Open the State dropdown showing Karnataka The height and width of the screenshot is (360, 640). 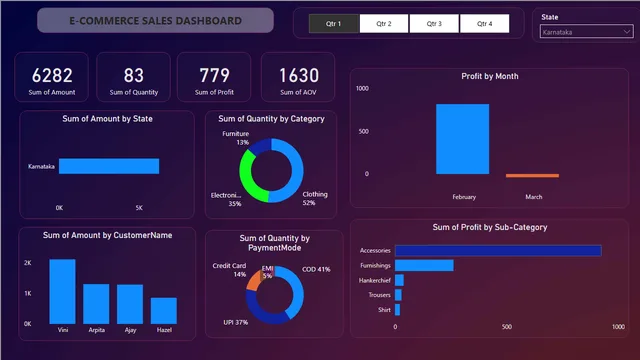coord(586,32)
